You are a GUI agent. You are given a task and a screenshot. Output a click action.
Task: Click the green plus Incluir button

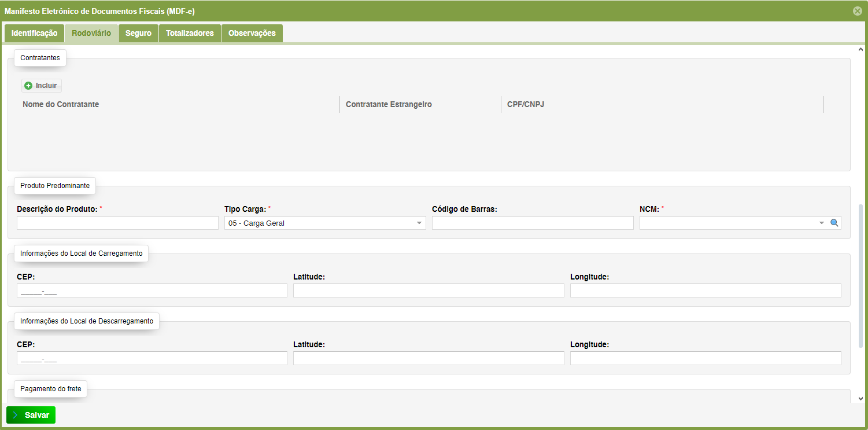(41, 86)
